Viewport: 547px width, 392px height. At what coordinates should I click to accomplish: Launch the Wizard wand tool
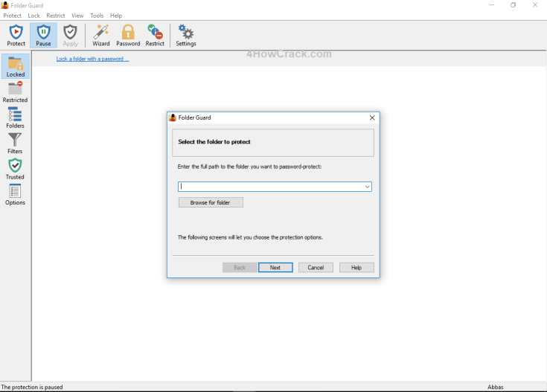(x=100, y=35)
